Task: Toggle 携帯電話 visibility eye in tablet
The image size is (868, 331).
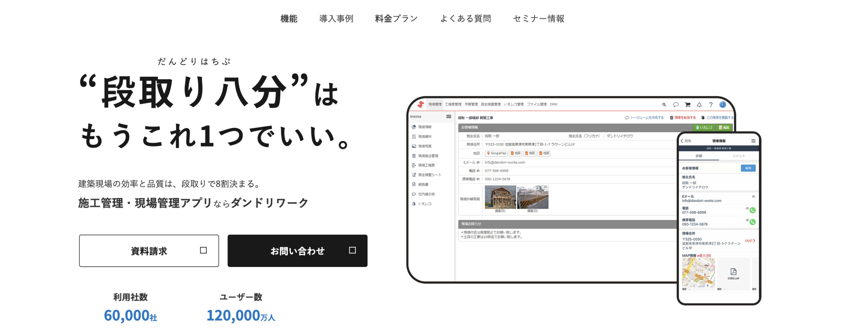Action: (x=478, y=179)
